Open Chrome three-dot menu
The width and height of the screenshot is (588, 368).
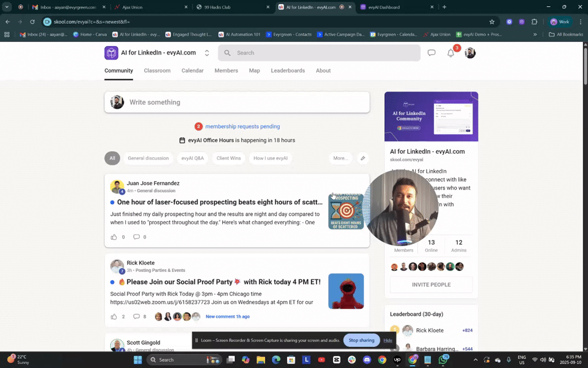click(581, 22)
